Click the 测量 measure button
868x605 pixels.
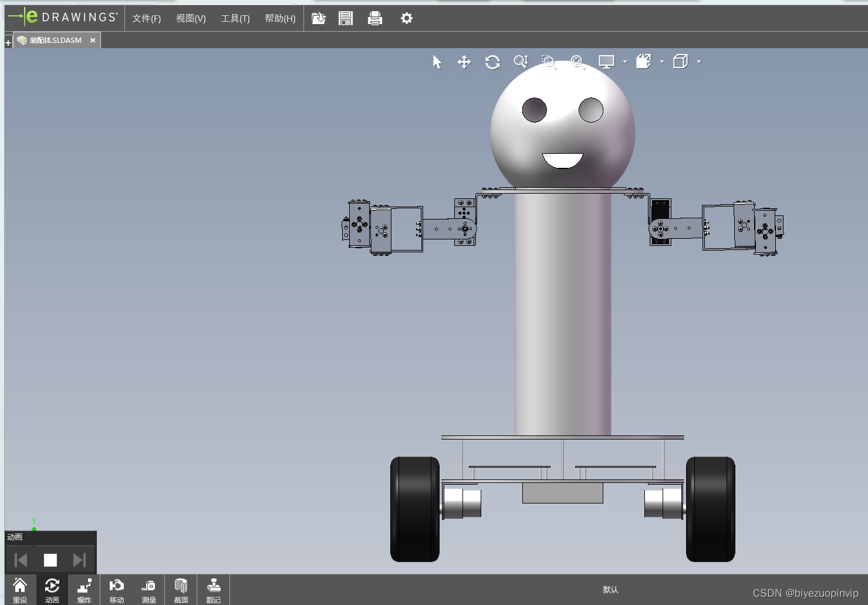(x=149, y=590)
